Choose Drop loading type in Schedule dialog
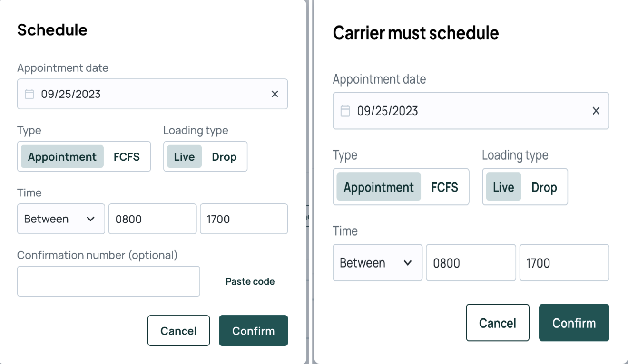This screenshot has width=628, height=364. click(x=224, y=157)
